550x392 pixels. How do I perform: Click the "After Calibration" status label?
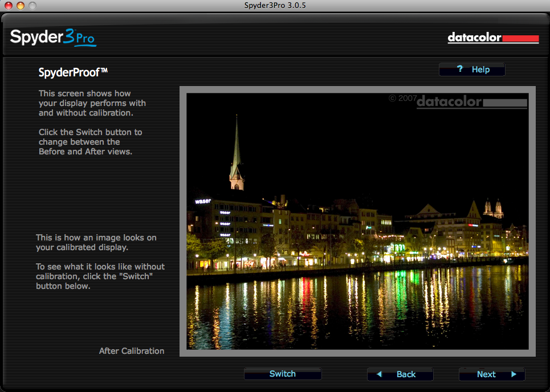(132, 351)
